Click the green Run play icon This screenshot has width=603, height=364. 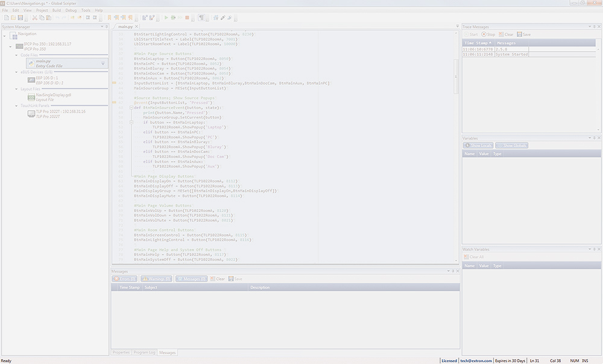click(x=165, y=18)
